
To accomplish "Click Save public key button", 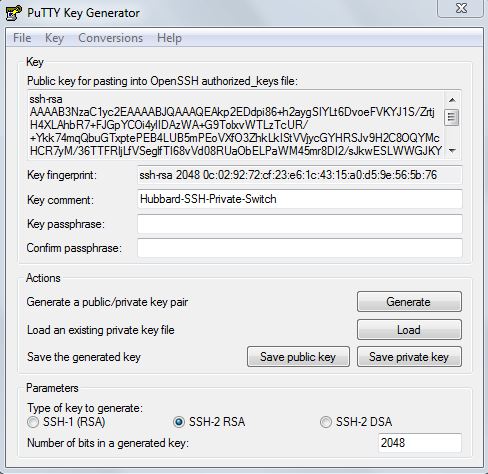I will pyautogui.click(x=298, y=357).
